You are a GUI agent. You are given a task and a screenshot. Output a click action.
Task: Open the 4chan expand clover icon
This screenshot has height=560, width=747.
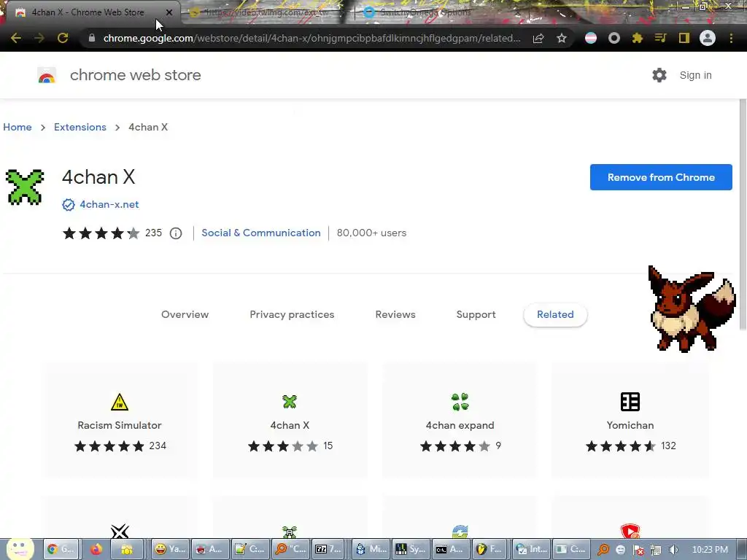pos(460,402)
